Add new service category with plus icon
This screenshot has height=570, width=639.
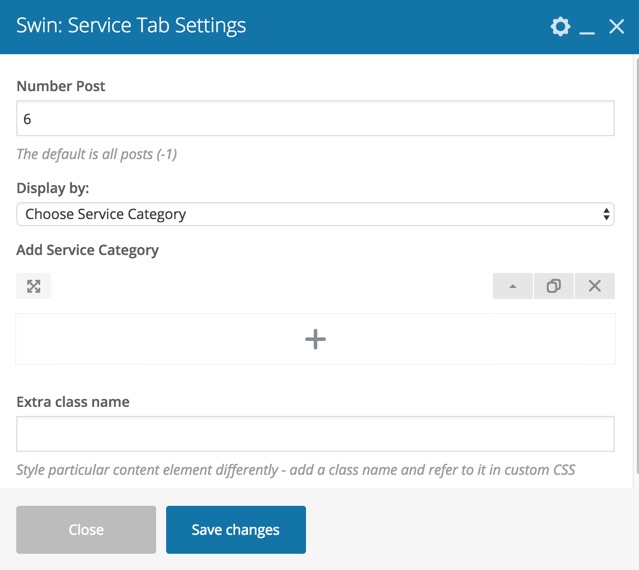315,339
